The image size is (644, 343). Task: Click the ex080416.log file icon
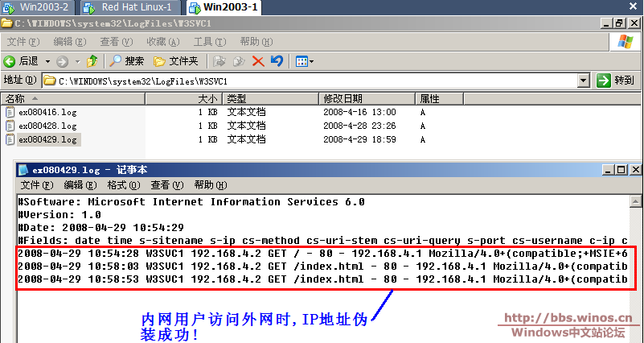(x=10, y=112)
